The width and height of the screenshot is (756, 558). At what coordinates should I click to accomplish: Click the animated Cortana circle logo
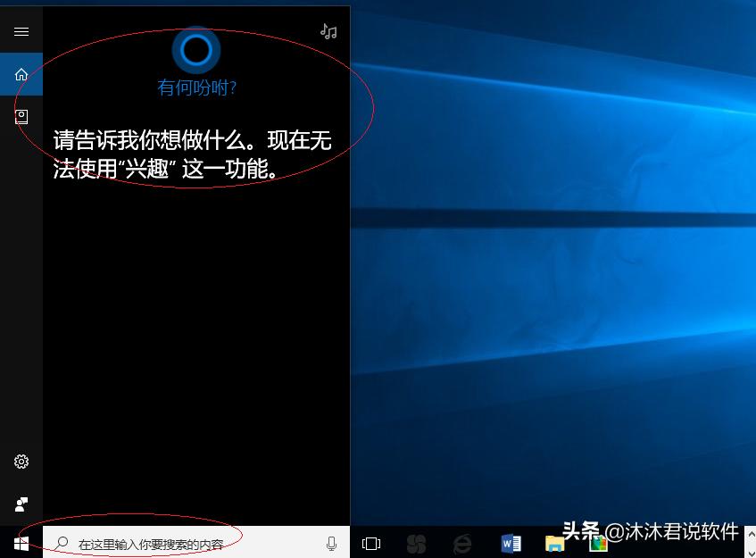pos(195,51)
